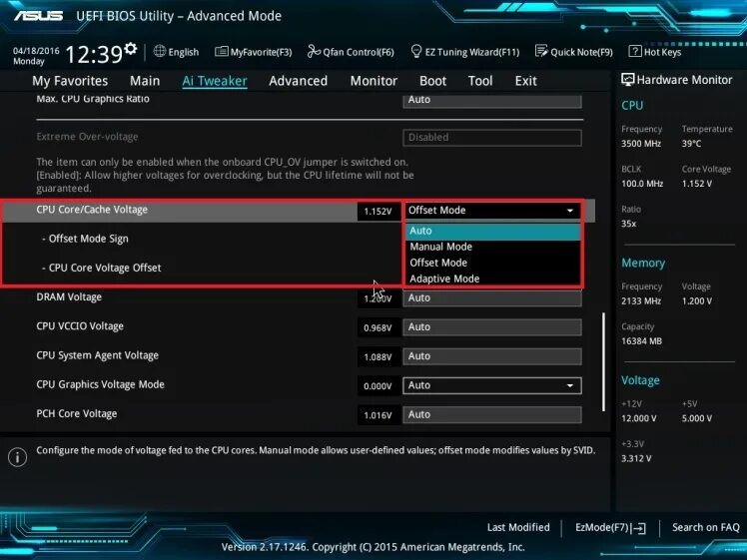Choose Offset Mode in dropdown list
The image size is (747, 560).
click(493, 263)
